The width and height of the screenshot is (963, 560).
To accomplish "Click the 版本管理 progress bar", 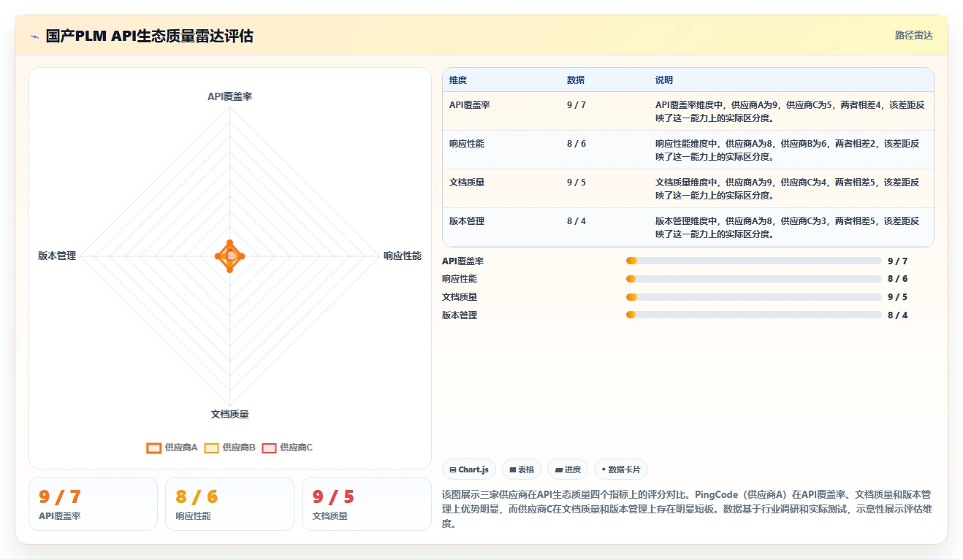I will point(754,315).
